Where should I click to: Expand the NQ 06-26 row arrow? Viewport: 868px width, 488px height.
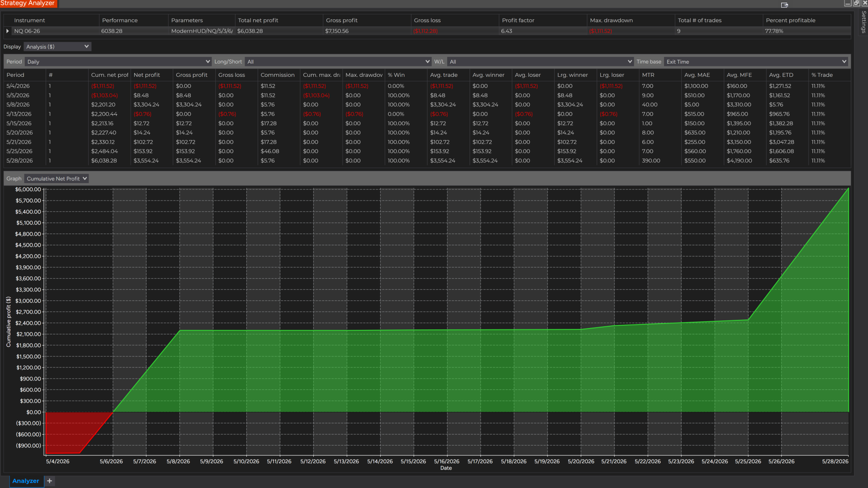(x=7, y=31)
